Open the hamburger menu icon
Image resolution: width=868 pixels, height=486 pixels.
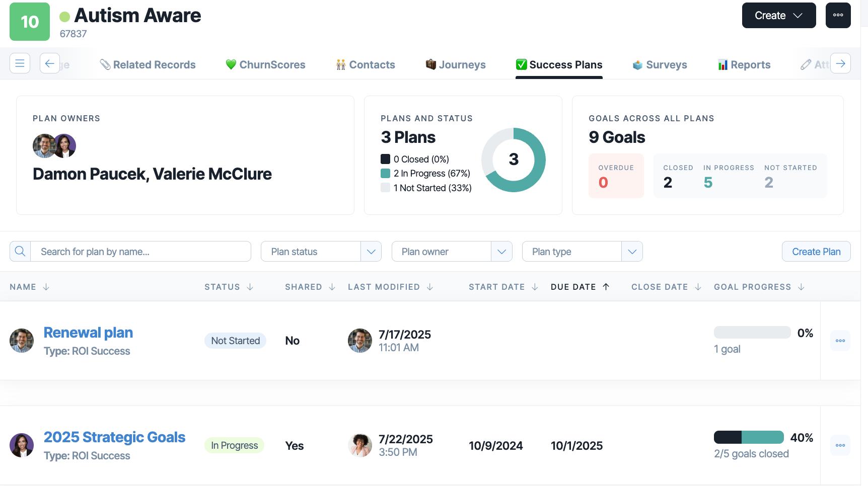tap(20, 63)
